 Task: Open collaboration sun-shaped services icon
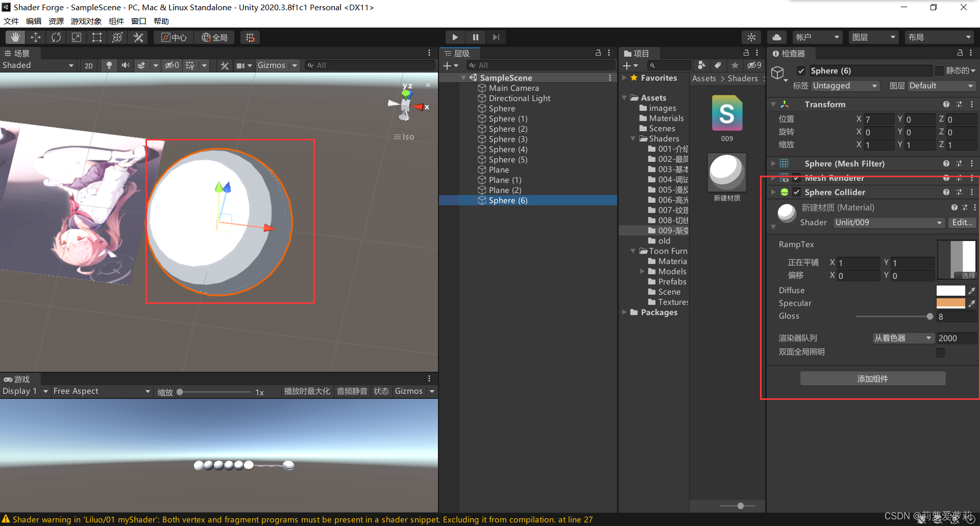point(751,37)
